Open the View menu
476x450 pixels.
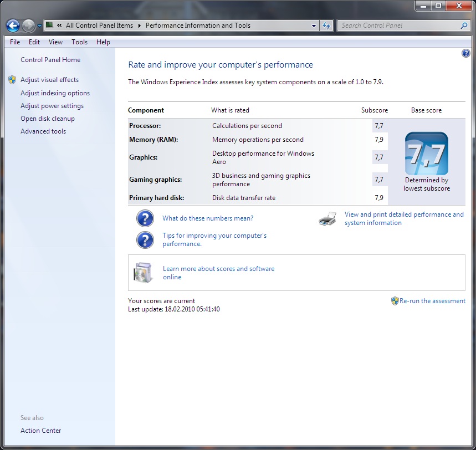click(x=55, y=42)
